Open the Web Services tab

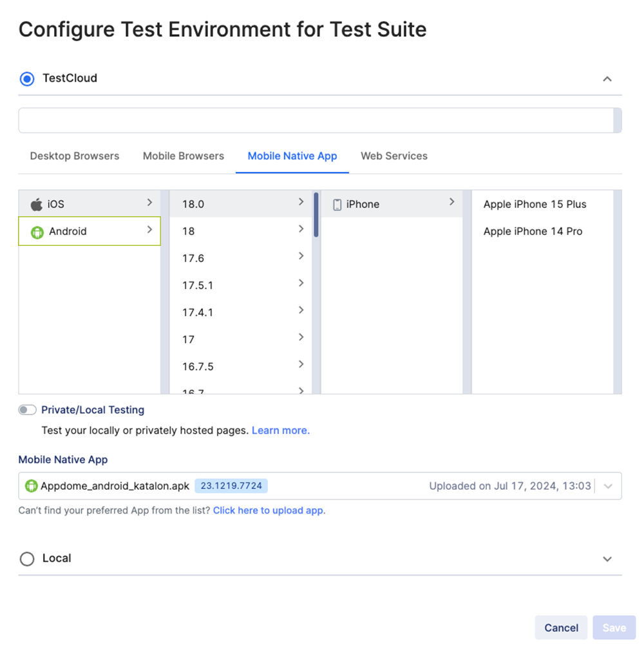coord(394,156)
